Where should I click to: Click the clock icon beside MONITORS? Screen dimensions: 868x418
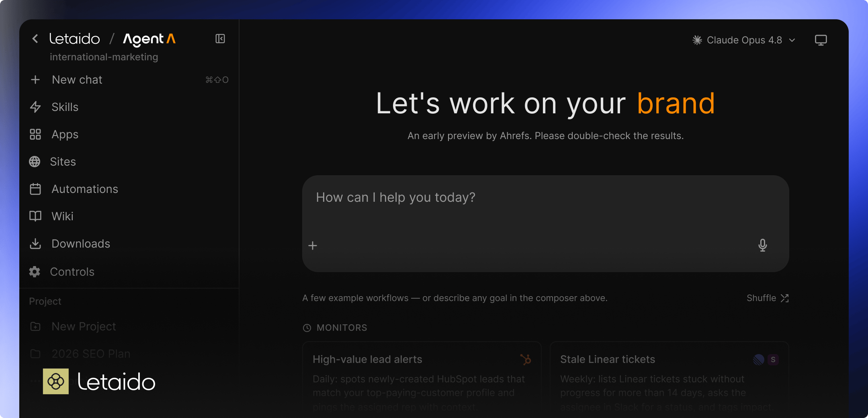click(x=307, y=328)
